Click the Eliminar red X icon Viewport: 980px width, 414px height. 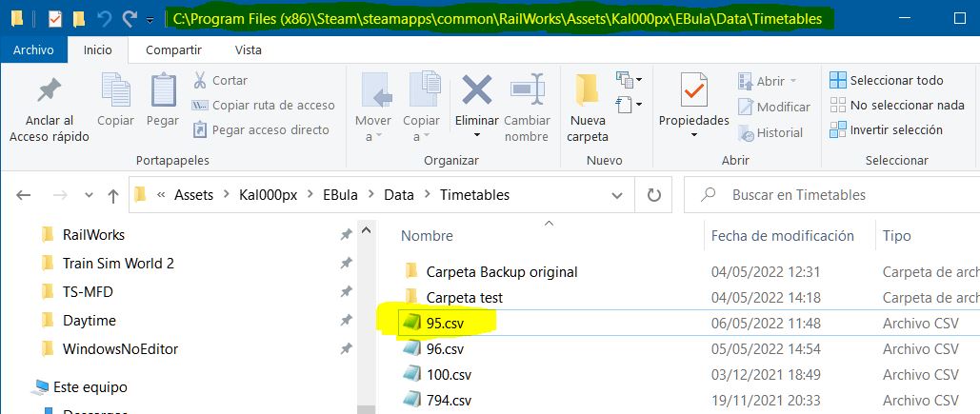476,91
